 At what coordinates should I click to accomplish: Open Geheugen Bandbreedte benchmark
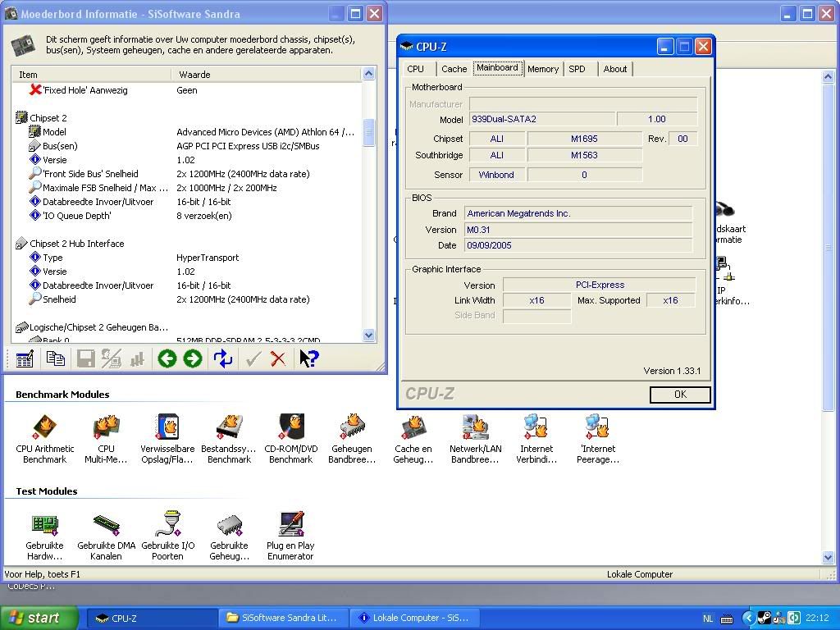(352, 438)
